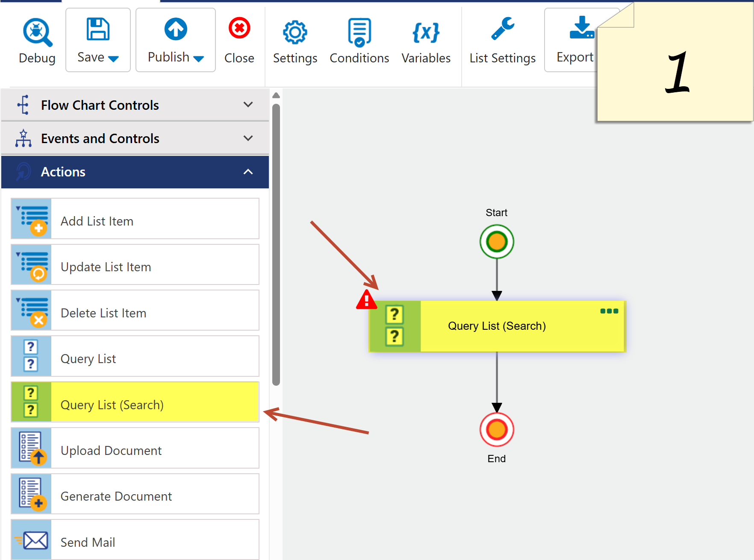Click the actions panel vertical scrollbar

click(276, 244)
